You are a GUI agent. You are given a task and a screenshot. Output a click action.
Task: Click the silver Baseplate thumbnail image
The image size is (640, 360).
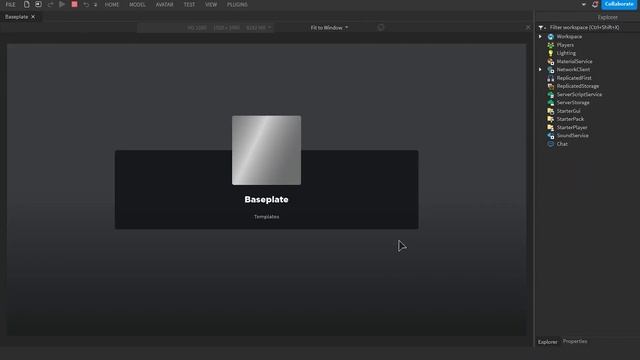coord(267,150)
